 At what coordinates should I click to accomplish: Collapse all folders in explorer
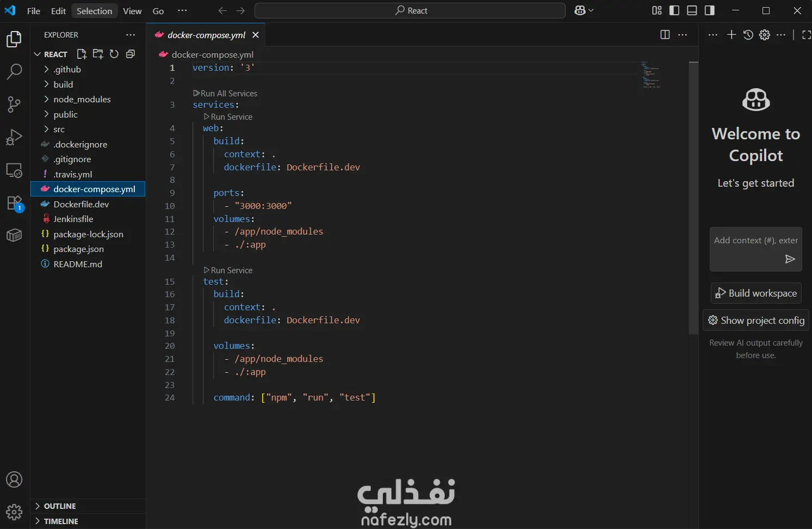[131, 54]
